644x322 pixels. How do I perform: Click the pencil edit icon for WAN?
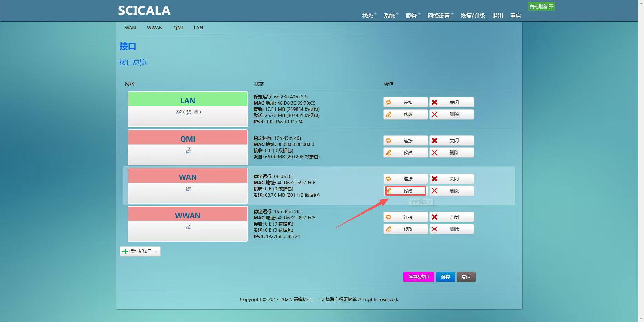[389, 191]
